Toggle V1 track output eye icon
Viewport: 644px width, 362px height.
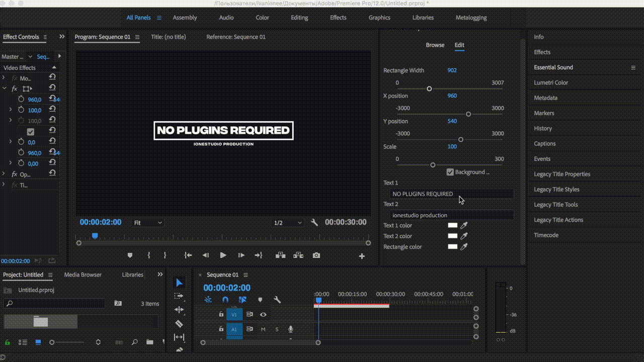263,315
